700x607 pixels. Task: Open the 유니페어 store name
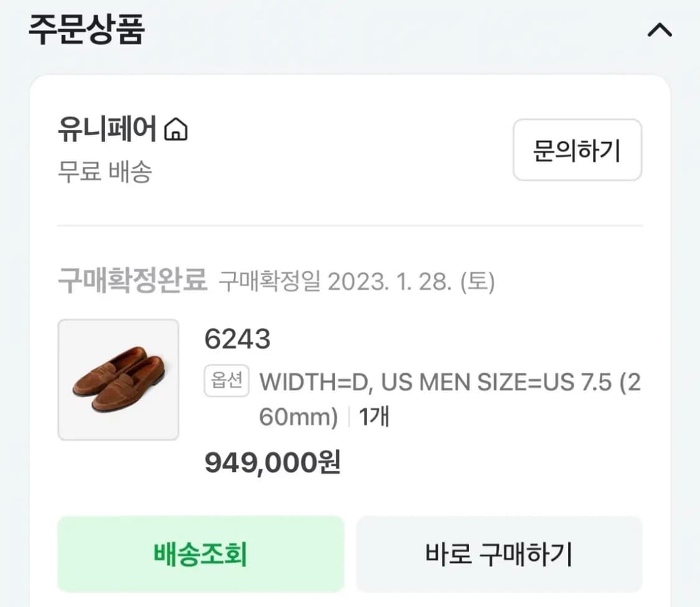click(x=106, y=131)
